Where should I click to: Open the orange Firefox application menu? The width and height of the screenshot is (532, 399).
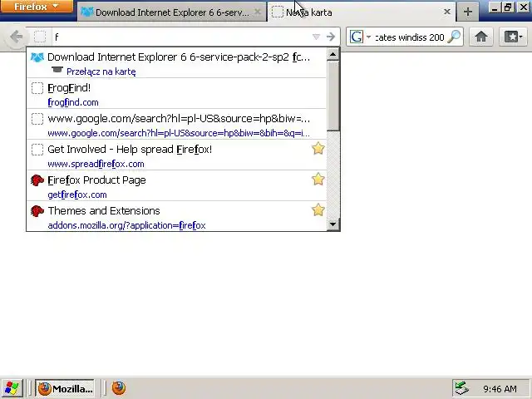click(x=37, y=7)
